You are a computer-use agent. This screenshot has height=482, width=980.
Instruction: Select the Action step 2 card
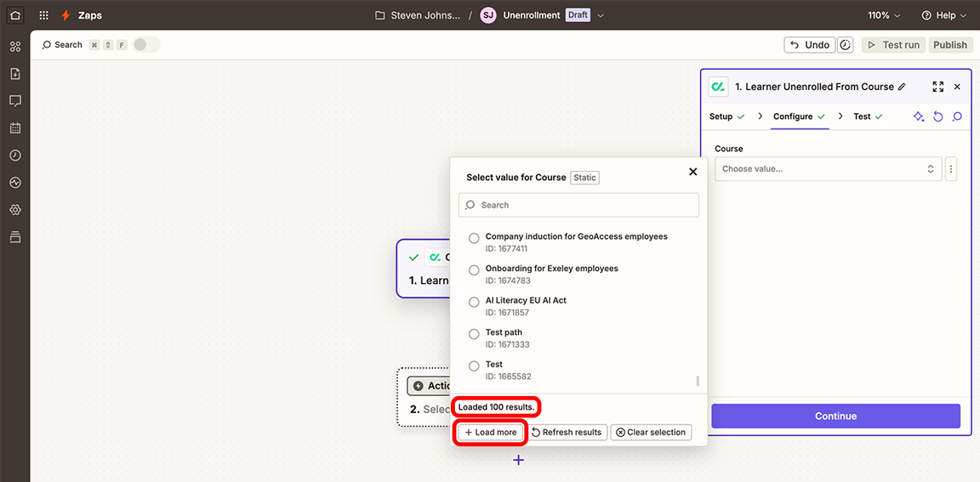[424, 397]
